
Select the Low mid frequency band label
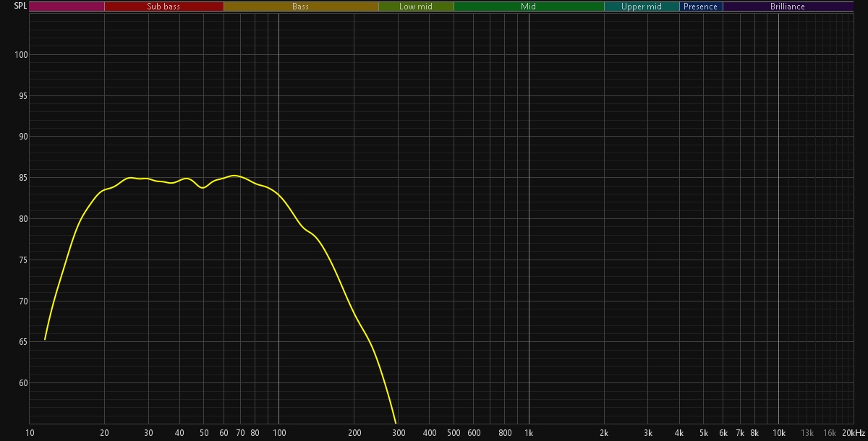pyautogui.click(x=416, y=7)
